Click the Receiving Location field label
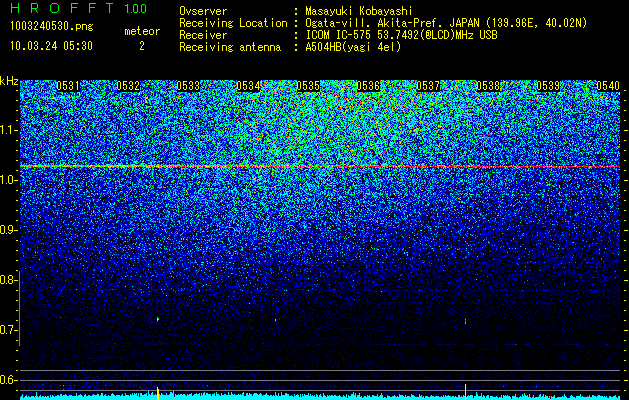 tap(233, 24)
